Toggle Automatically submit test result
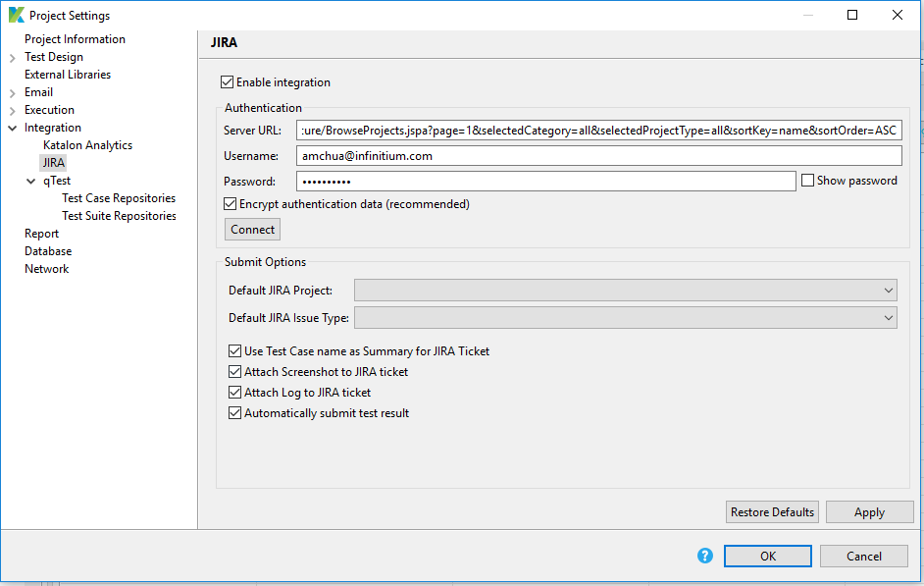Screen dimensions: 924x586 [234, 413]
